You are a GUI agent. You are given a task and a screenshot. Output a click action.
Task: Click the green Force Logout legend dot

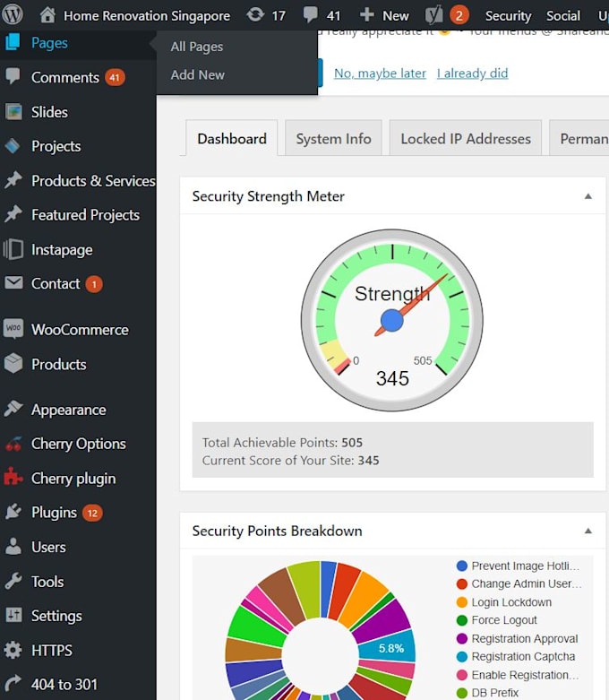tap(462, 620)
